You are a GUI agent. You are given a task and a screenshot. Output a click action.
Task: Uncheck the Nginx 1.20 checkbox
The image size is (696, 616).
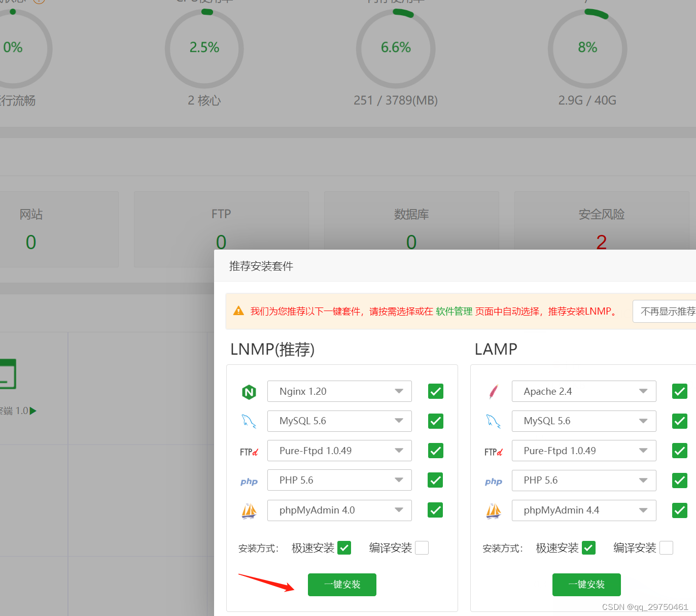pos(436,391)
